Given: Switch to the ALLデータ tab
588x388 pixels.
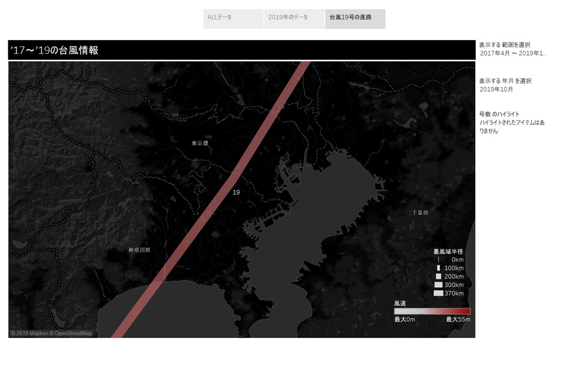Looking at the screenshot, I should point(233,19).
